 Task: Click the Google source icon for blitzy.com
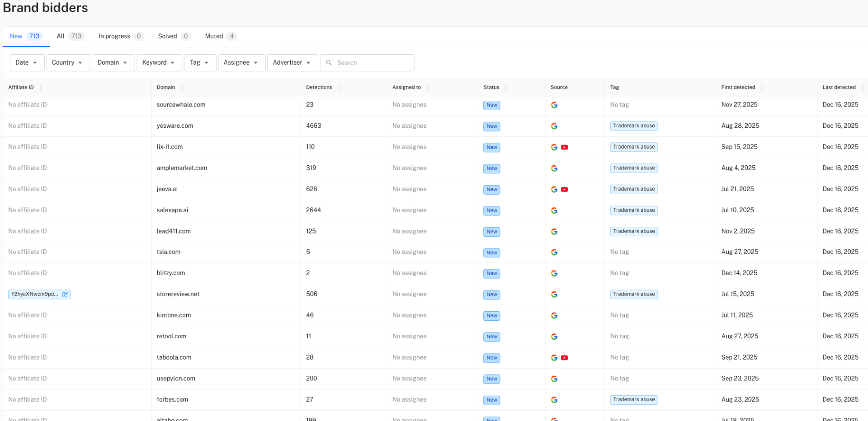554,273
